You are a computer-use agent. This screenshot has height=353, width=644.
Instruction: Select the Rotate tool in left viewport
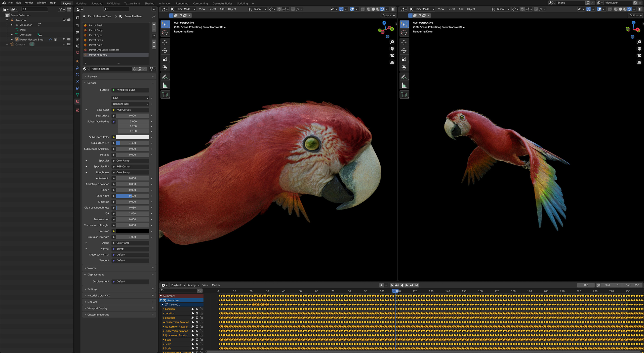[x=165, y=51]
